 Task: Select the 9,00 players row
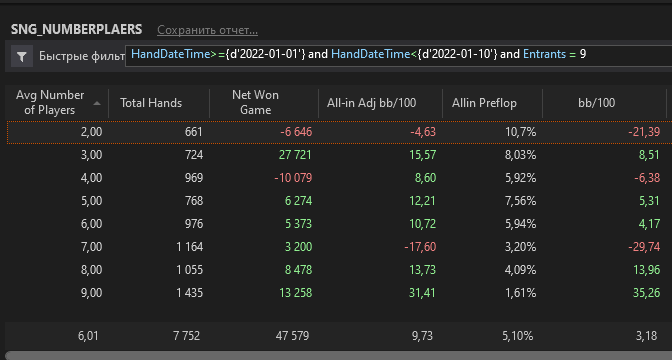coord(339,293)
